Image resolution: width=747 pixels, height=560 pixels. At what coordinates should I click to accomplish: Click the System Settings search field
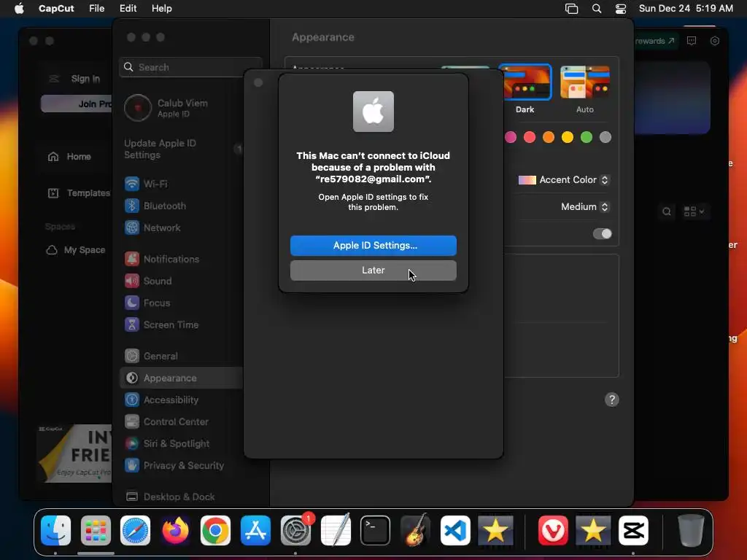point(190,67)
